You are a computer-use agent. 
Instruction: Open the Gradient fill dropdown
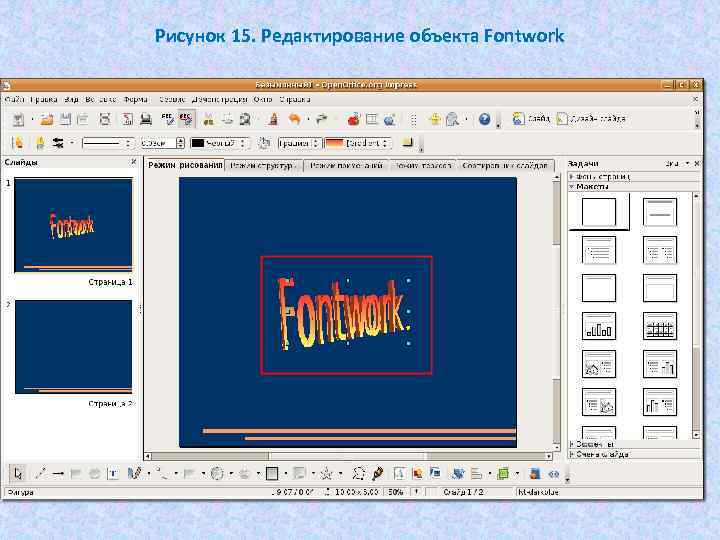[358, 143]
